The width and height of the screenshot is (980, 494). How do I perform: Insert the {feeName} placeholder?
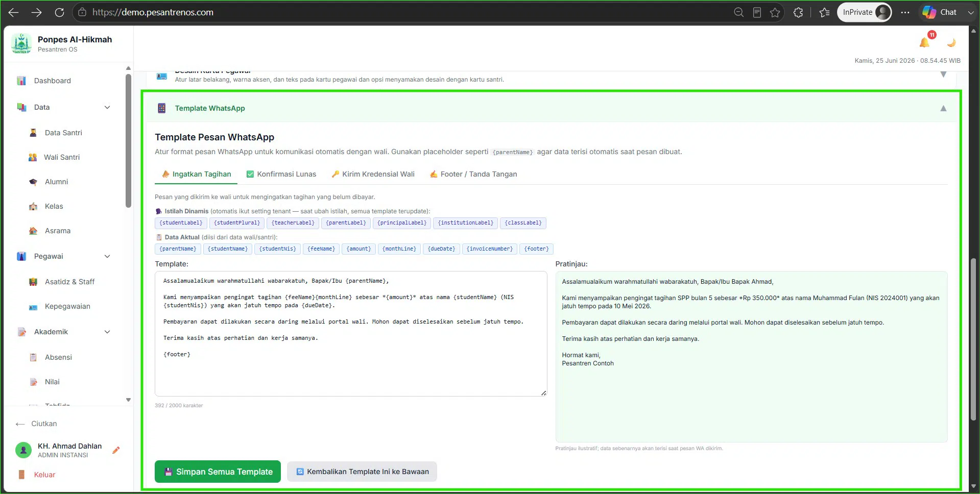coord(321,249)
